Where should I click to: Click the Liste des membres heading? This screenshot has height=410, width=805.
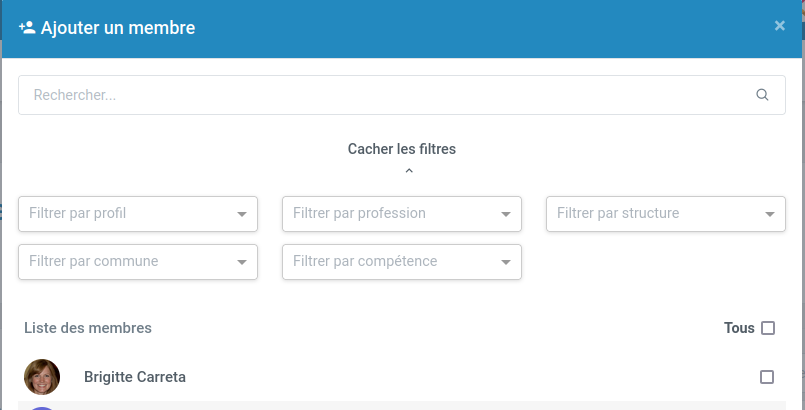(88, 328)
